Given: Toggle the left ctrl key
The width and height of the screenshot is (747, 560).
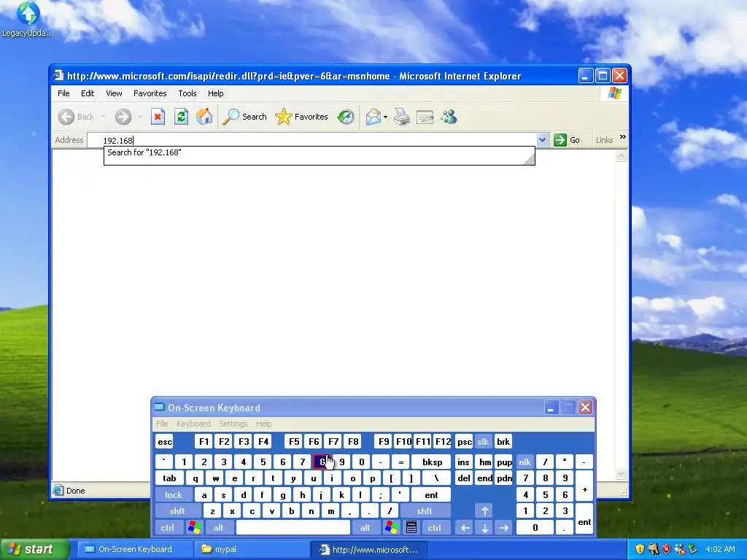Looking at the screenshot, I should pos(168,528).
